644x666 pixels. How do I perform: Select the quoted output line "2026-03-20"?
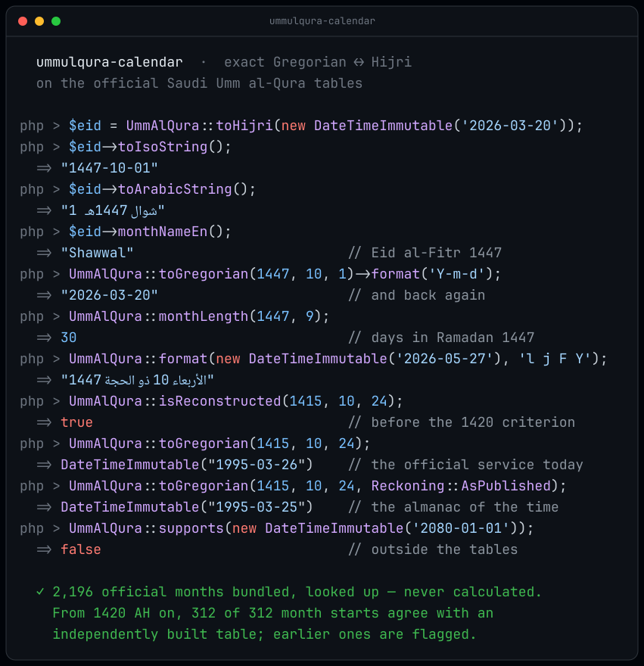point(109,295)
